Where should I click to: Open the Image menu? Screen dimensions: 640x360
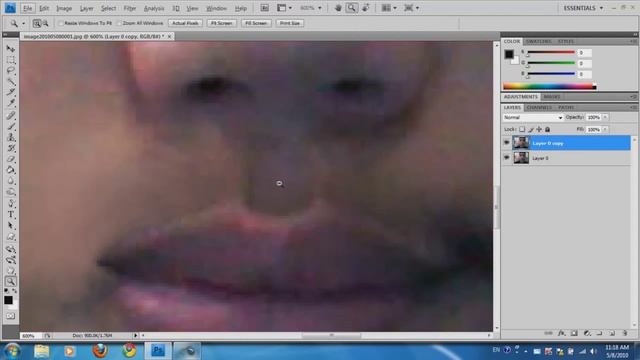[x=64, y=8]
